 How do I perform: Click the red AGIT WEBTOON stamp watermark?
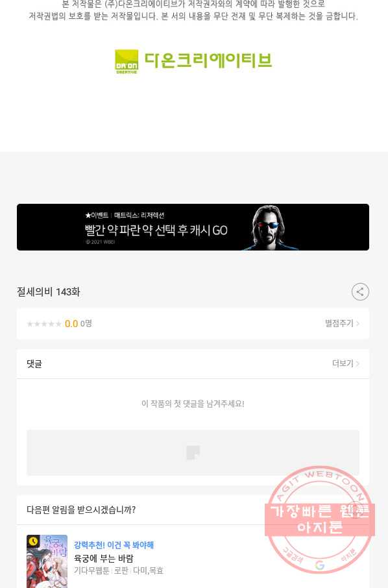[320, 519]
